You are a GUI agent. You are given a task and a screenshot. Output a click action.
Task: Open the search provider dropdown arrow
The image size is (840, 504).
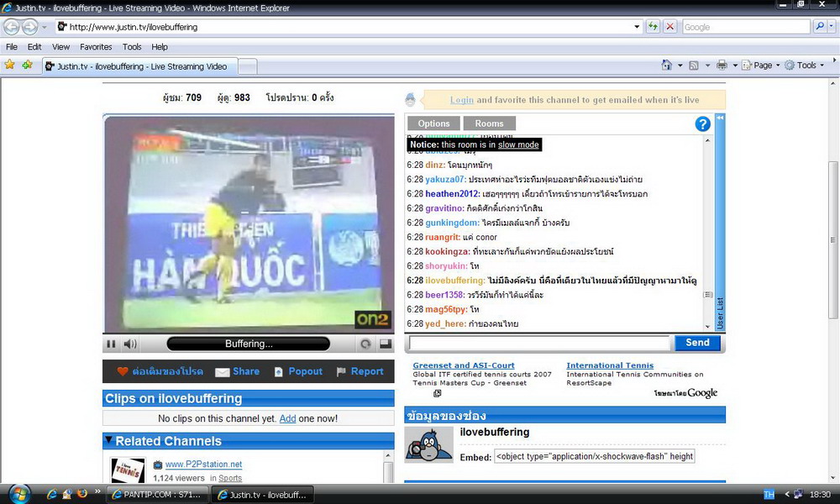point(832,26)
